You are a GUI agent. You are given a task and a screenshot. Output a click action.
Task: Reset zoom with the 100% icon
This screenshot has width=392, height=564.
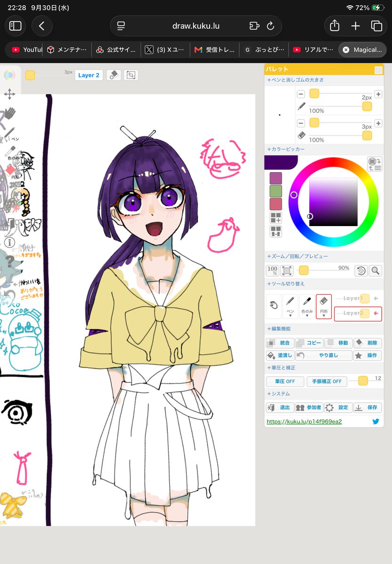[273, 270]
